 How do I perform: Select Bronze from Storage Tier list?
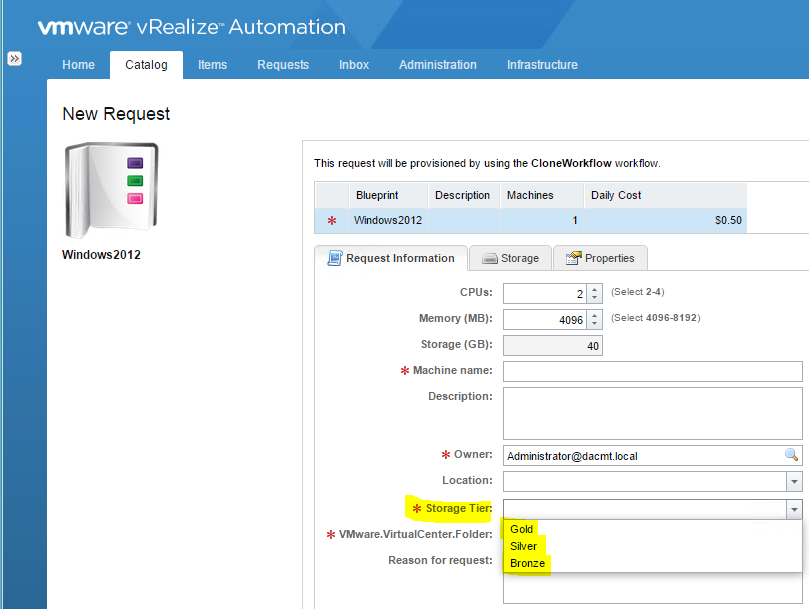(x=527, y=563)
